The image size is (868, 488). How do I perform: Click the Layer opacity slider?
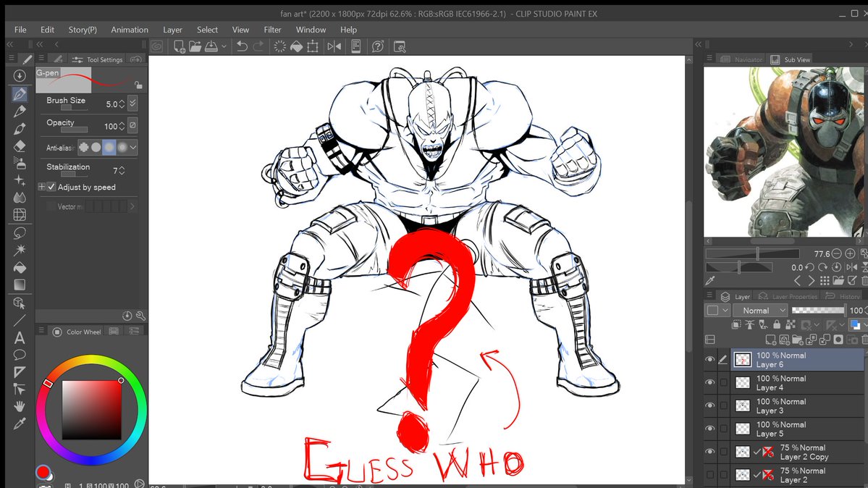(x=818, y=310)
